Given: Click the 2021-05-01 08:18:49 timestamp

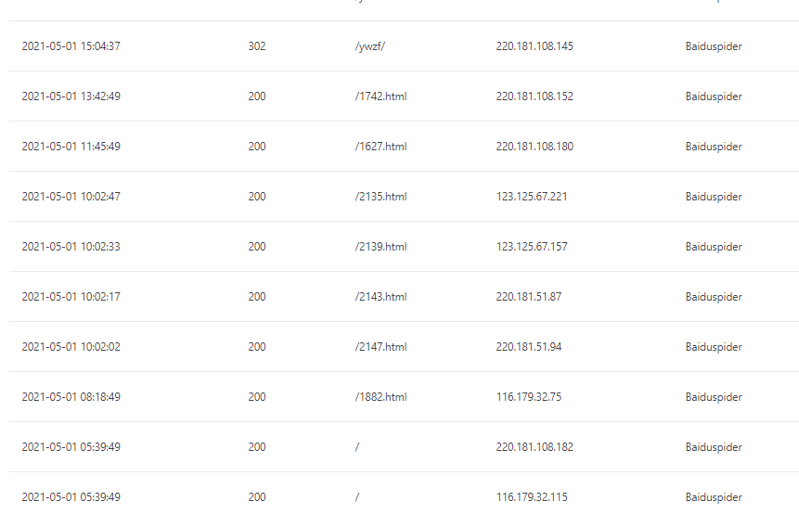Looking at the screenshot, I should tap(71, 397).
